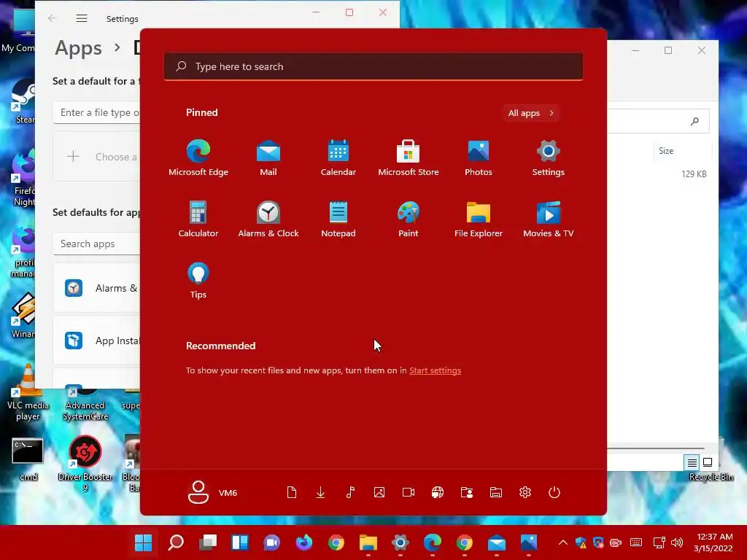This screenshot has width=747, height=560.
Task: Open Settings window navigation hamburger menu
Action: tap(82, 18)
